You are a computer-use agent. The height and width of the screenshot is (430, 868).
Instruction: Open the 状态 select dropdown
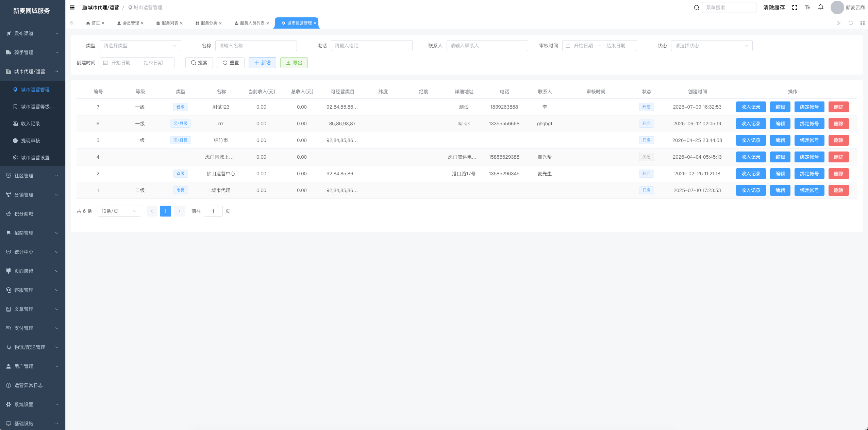point(712,46)
